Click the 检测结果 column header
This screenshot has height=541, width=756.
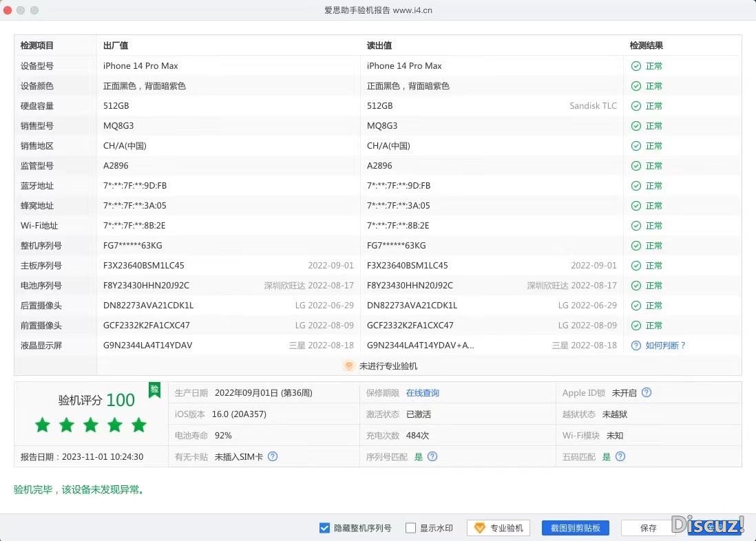(x=646, y=45)
